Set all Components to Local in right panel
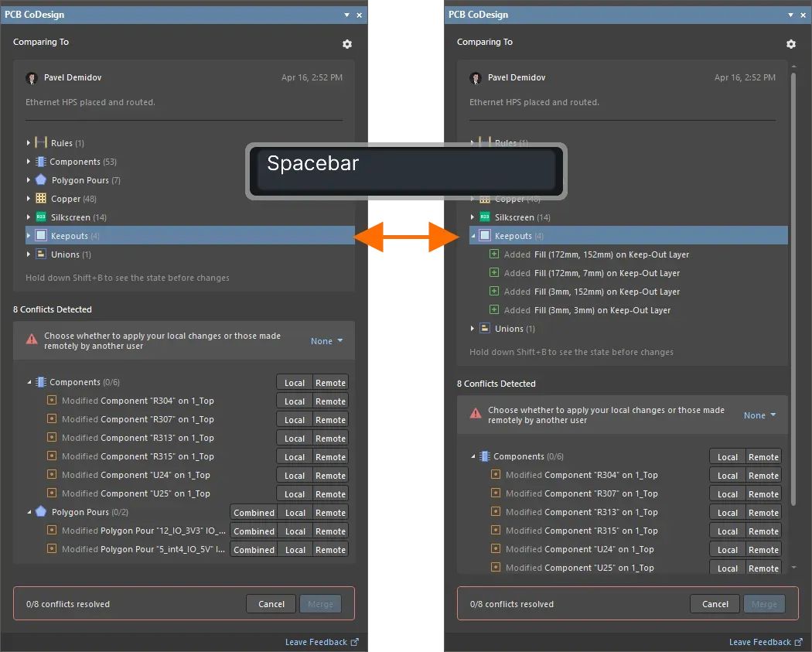 point(728,457)
